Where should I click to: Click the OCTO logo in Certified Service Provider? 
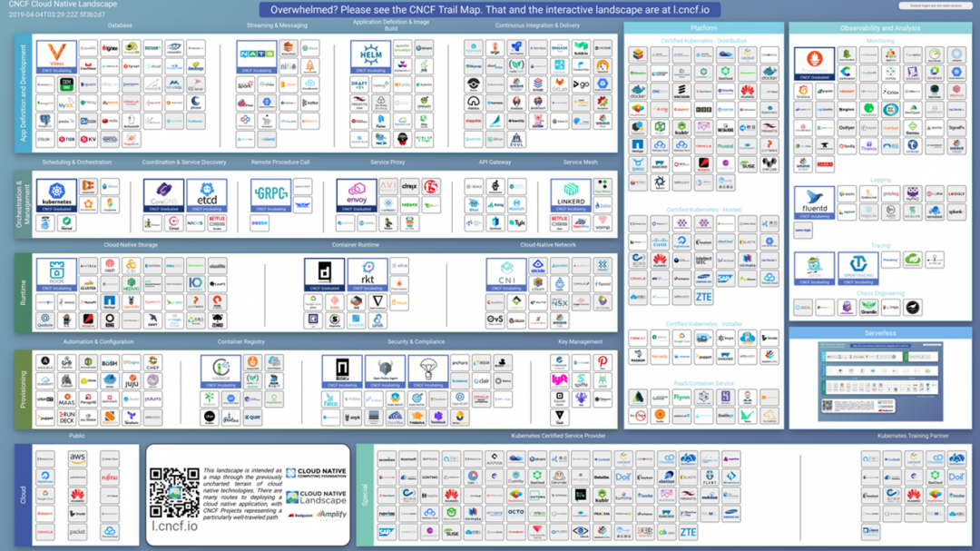(x=515, y=513)
